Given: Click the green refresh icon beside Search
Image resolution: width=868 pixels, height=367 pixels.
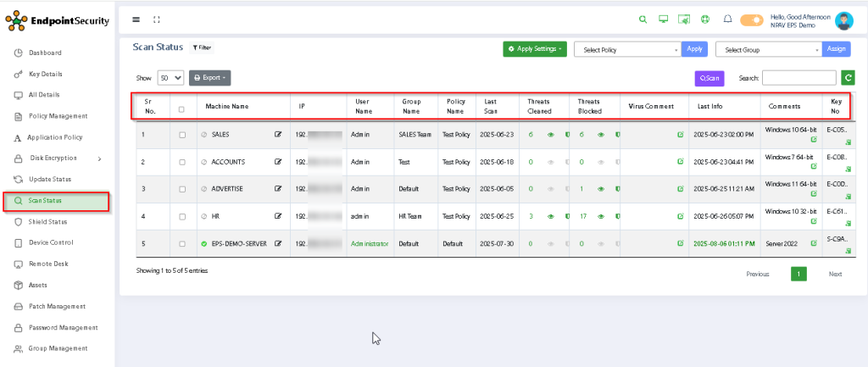Looking at the screenshot, I should coord(848,78).
